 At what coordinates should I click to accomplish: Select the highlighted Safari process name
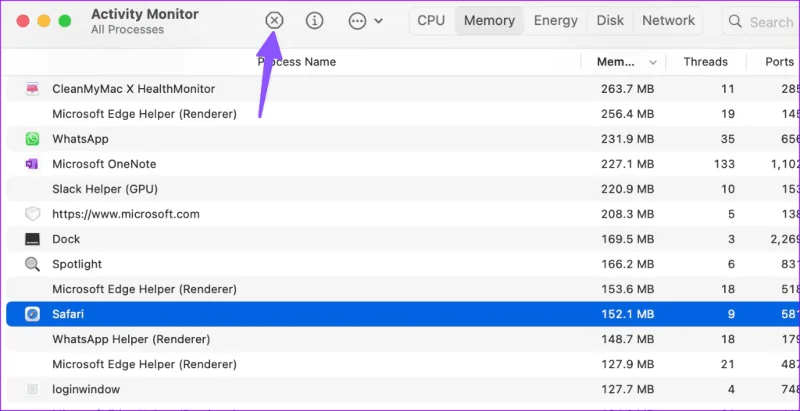(68, 314)
